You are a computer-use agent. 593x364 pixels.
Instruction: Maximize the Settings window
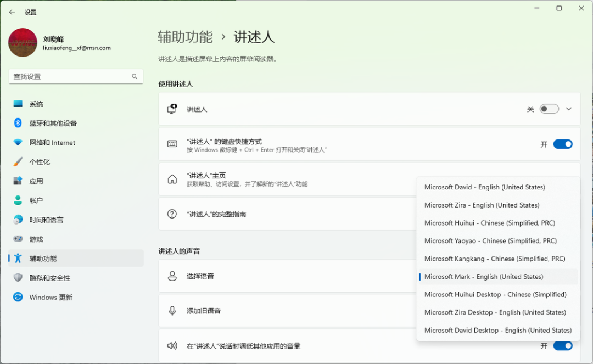(559, 8)
